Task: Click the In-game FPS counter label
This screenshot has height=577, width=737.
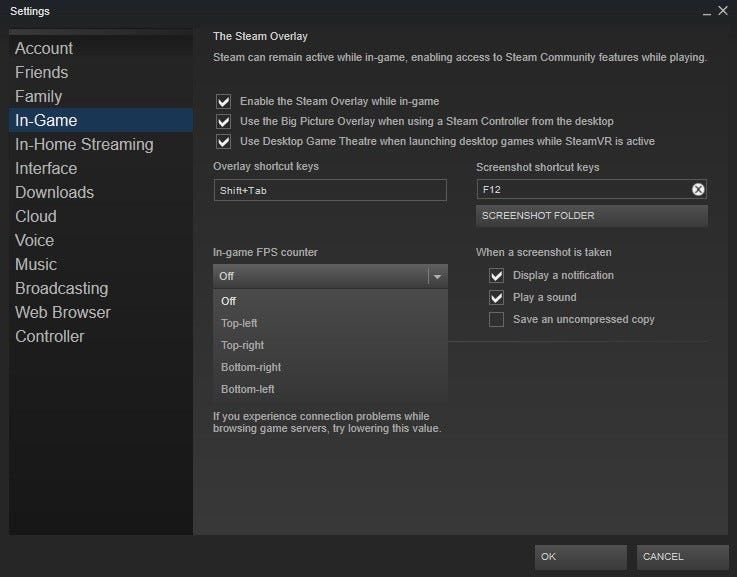Action: 265,252
